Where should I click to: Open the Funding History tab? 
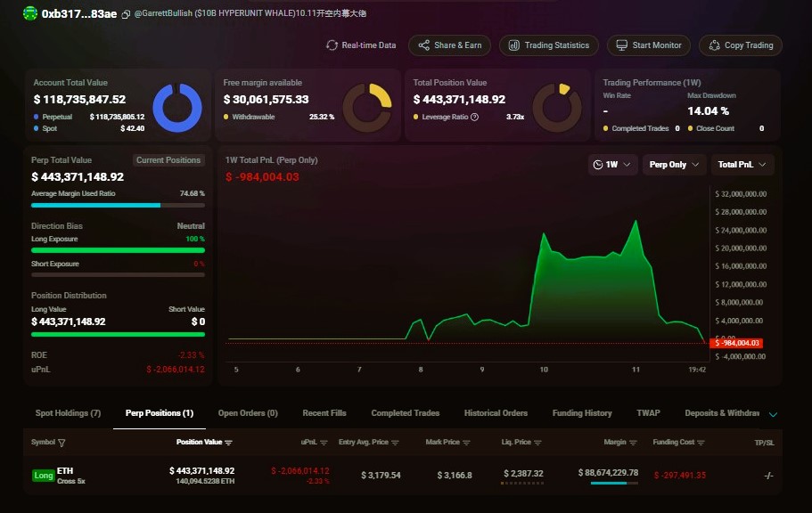pos(582,413)
